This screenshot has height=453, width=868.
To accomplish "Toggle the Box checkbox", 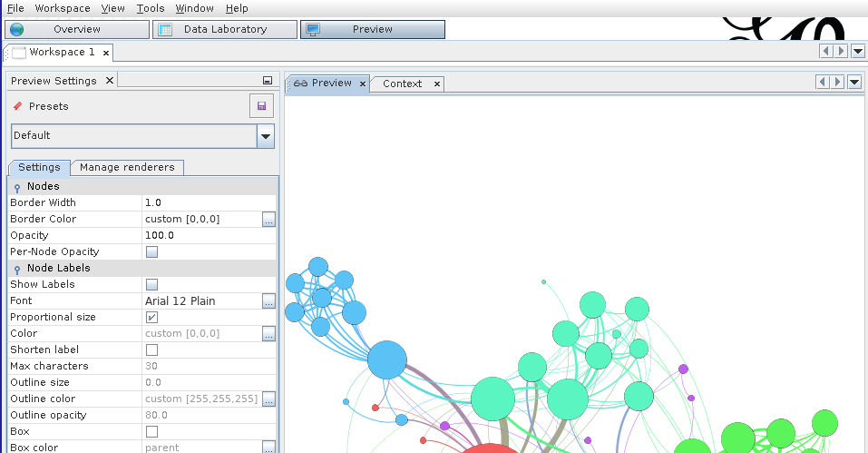I will 151,431.
